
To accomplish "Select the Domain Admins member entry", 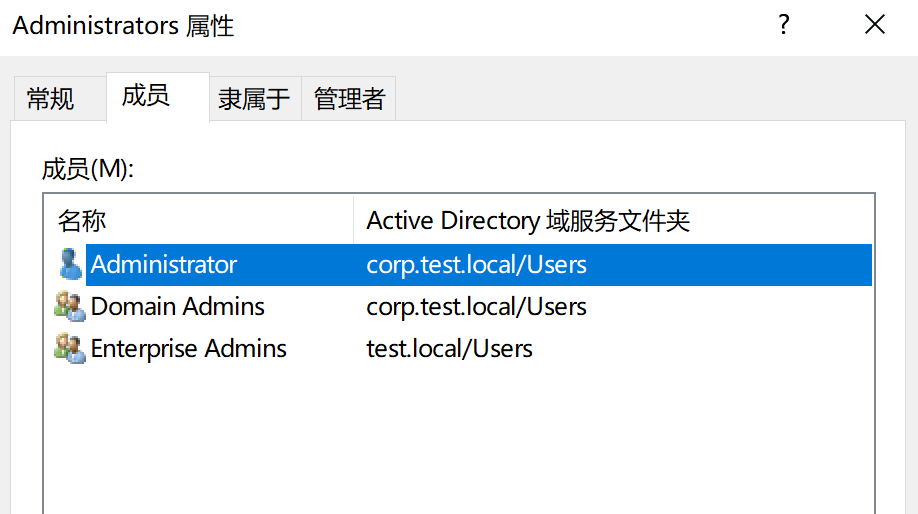I will [x=178, y=306].
